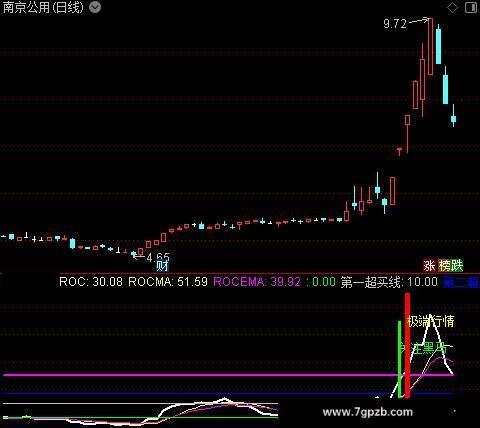The height and width of the screenshot is (428, 480).
Task: Toggle the side panel layout icon
Action: click(x=471, y=7)
